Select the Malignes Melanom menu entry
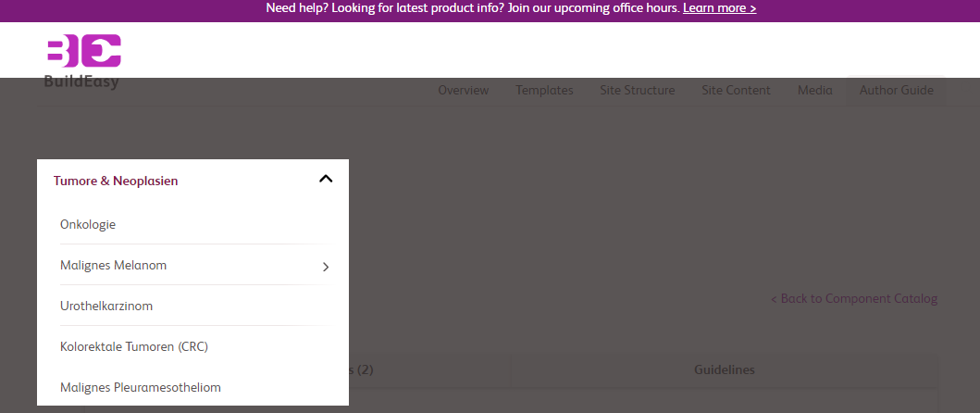Image resolution: width=980 pixels, height=413 pixels. (x=113, y=266)
